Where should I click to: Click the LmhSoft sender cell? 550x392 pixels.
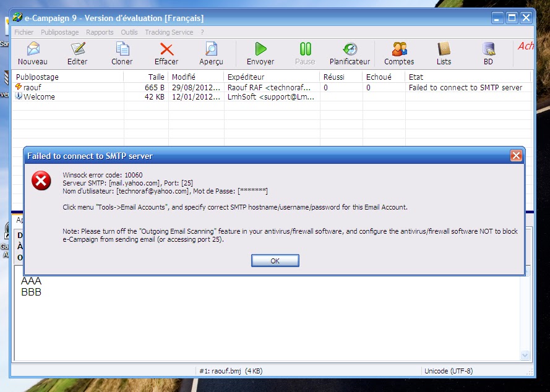[x=271, y=97]
